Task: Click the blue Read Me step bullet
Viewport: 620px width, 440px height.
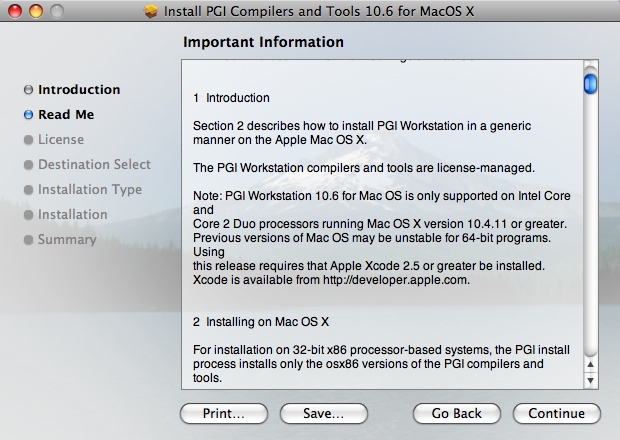Action: point(28,115)
